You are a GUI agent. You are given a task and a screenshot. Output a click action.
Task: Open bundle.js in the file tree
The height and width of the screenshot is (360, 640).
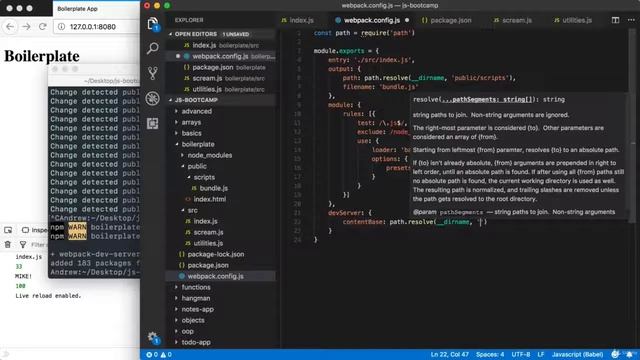pyautogui.click(x=213, y=188)
